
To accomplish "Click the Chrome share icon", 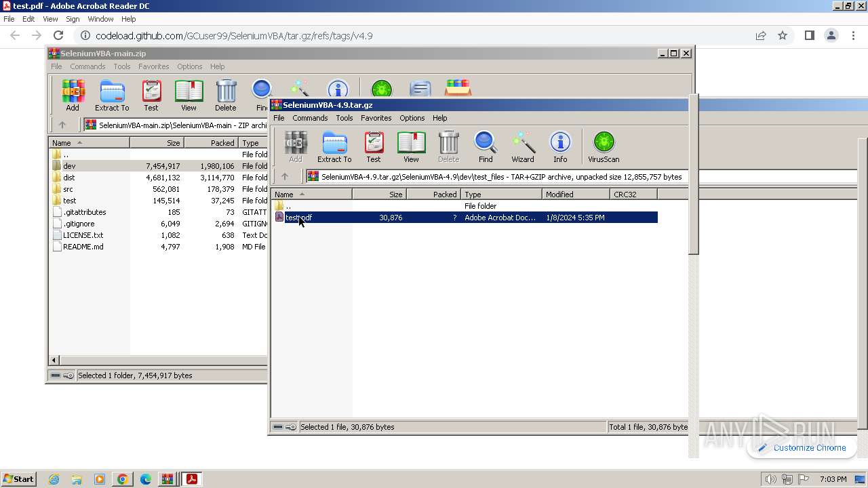I will click(761, 36).
